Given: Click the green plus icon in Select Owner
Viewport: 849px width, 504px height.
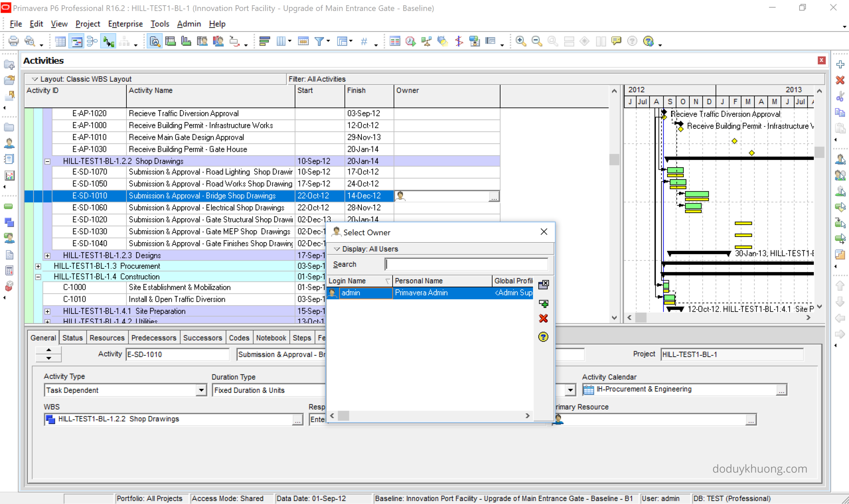Looking at the screenshot, I should pos(543,303).
